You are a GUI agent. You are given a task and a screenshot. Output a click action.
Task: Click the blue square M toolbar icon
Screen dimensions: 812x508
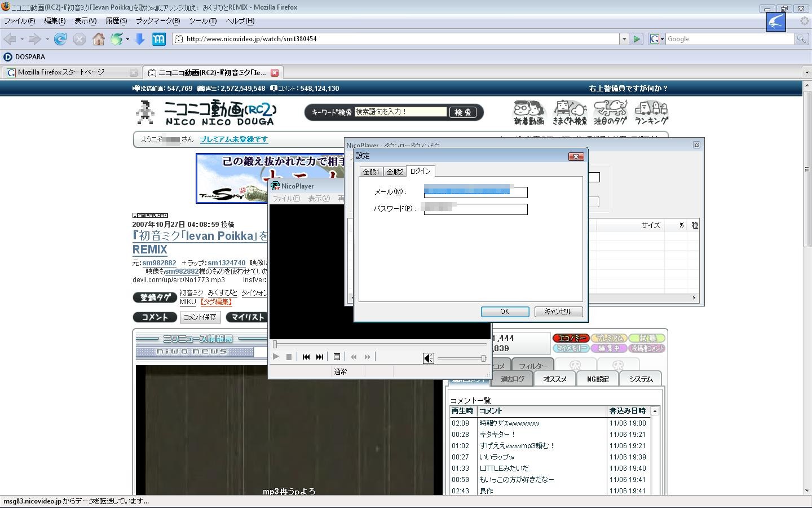[x=159, y=39]
